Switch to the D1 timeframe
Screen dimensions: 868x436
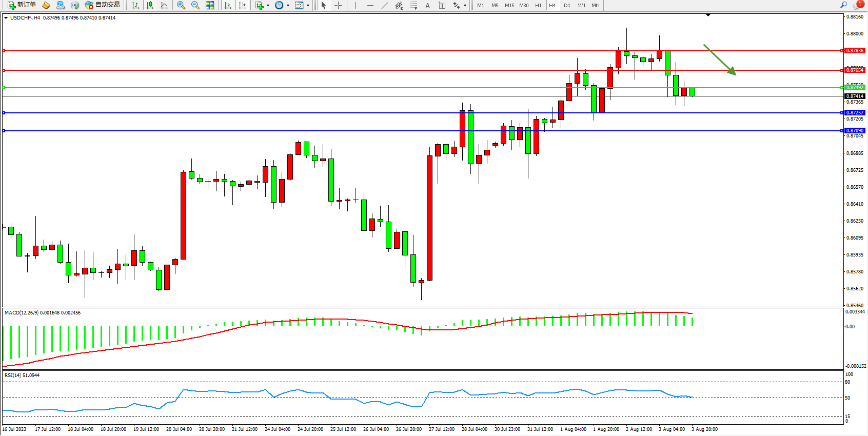pyautogui.click(x=567, y=5)
